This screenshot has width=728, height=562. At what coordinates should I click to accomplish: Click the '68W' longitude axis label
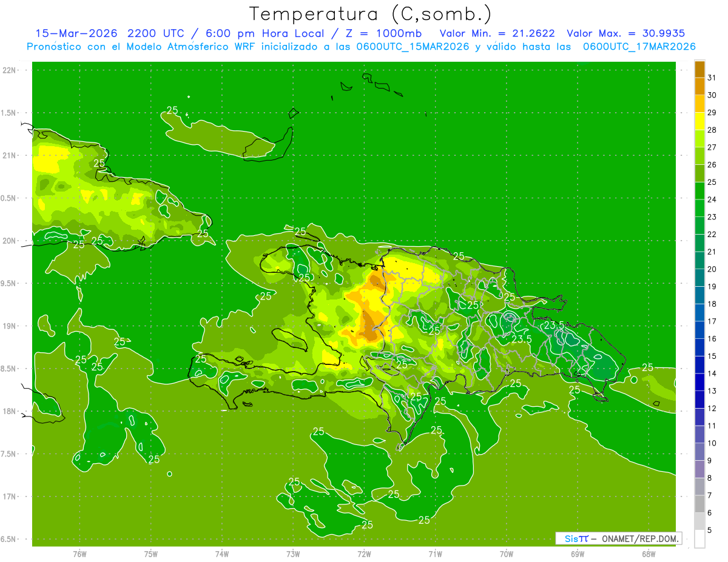(x=648, y=554)
